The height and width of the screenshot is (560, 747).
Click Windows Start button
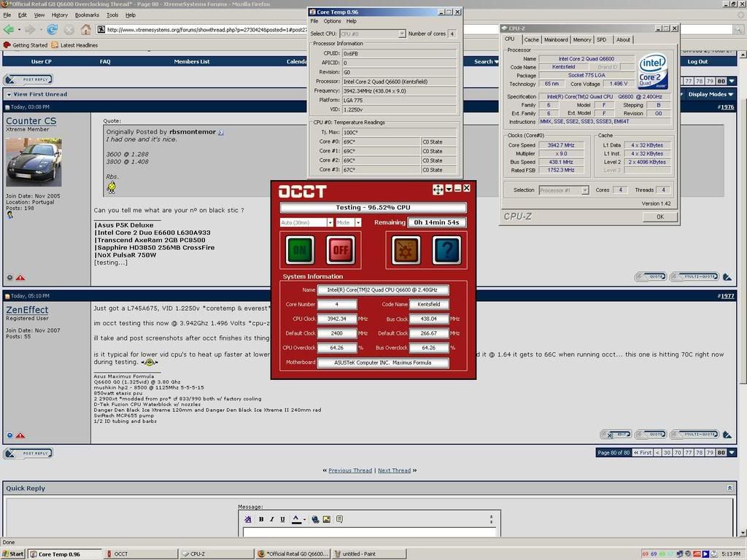point(13,554)
